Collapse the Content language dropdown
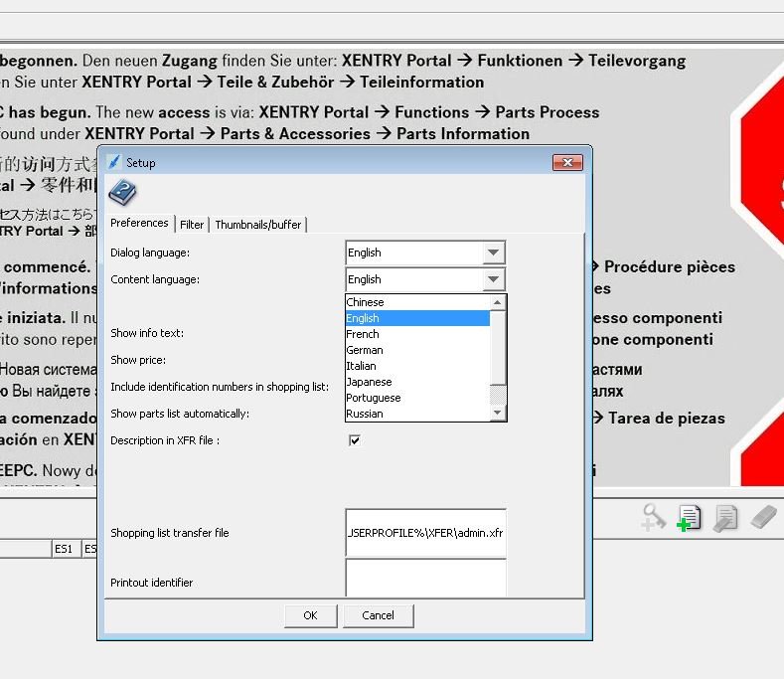The image size is (784, 679). tap(493, 279)
